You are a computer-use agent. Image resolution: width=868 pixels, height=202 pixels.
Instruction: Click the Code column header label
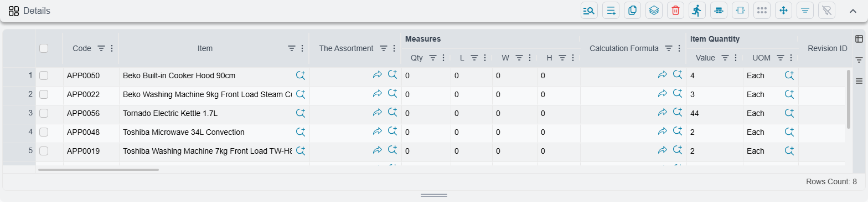(82, 48)
